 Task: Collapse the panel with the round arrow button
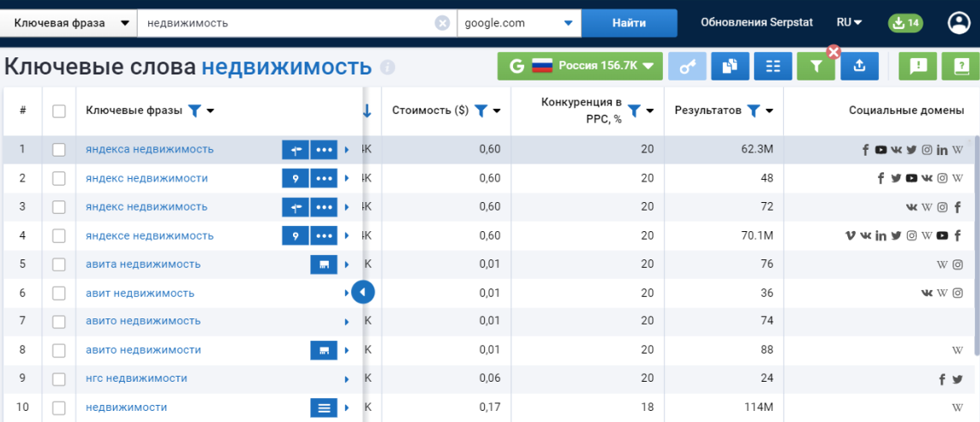[363, 292]
